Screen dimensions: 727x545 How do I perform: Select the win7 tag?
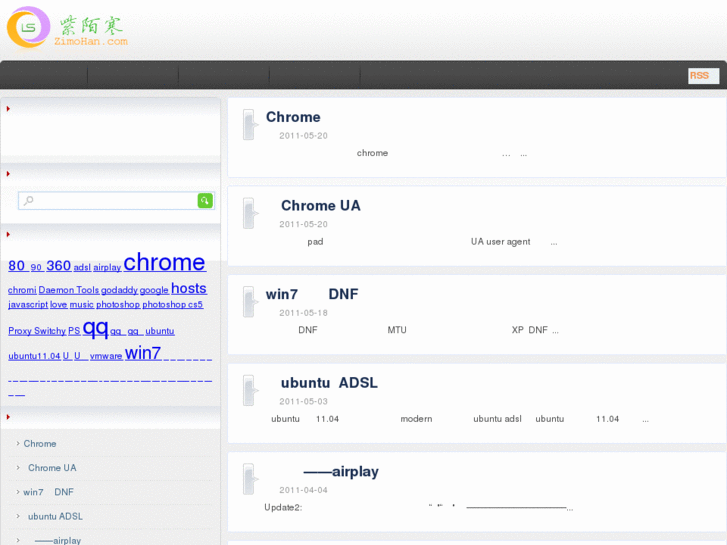143,353
